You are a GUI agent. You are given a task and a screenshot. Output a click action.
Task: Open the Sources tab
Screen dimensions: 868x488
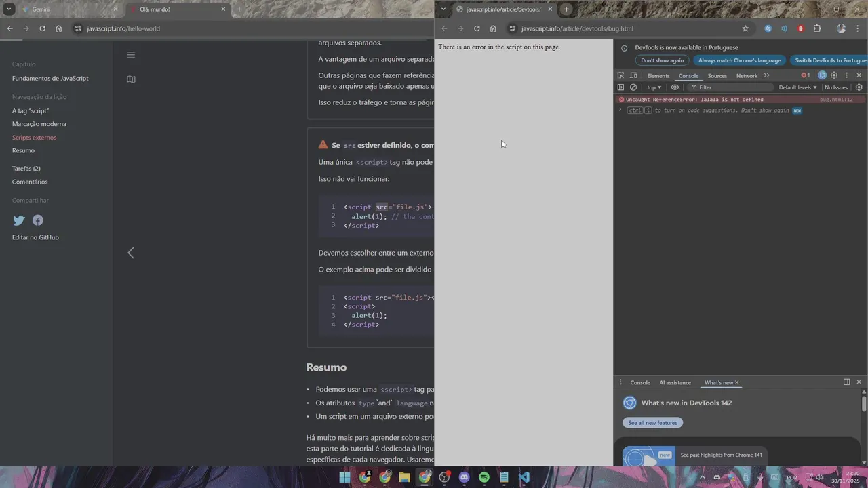(717, 76)
